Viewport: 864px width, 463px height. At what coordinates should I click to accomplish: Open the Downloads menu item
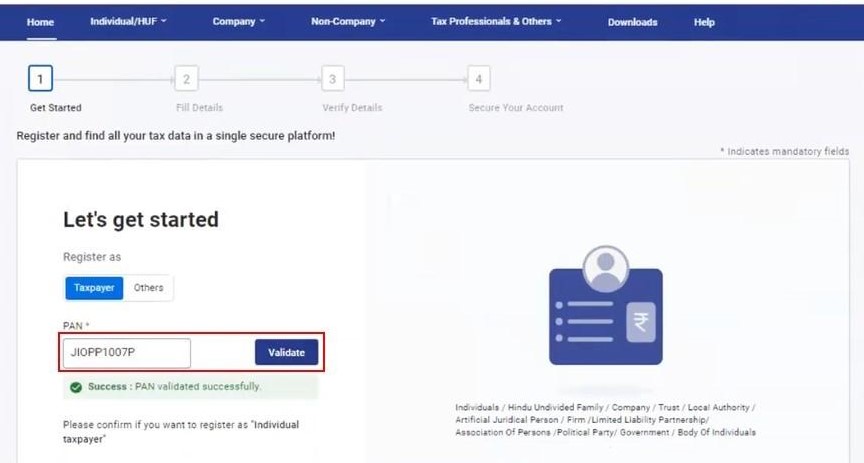[633, 22]
